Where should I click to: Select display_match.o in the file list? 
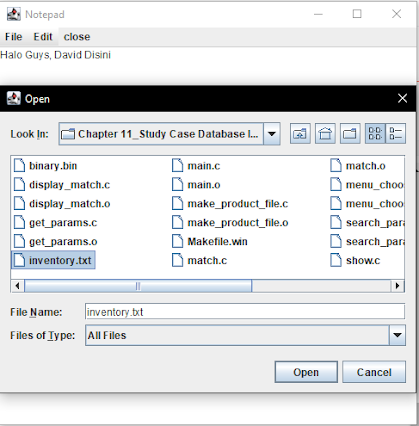(62, 204)
